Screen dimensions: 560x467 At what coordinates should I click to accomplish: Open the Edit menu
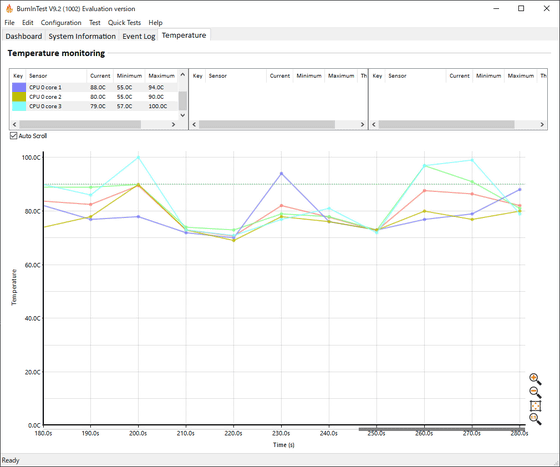tap(28, 22)
